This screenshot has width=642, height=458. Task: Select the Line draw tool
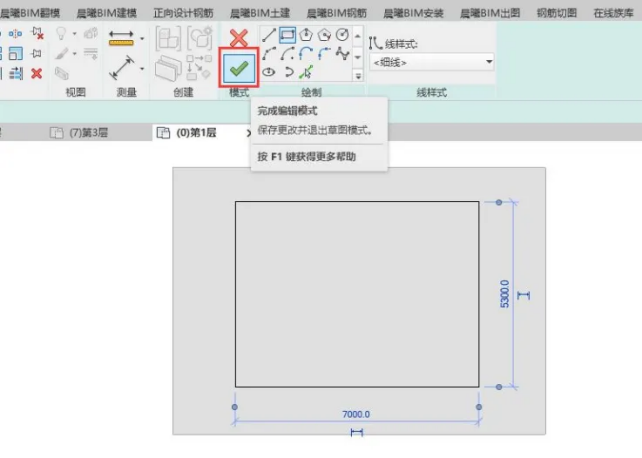point(269,35)
